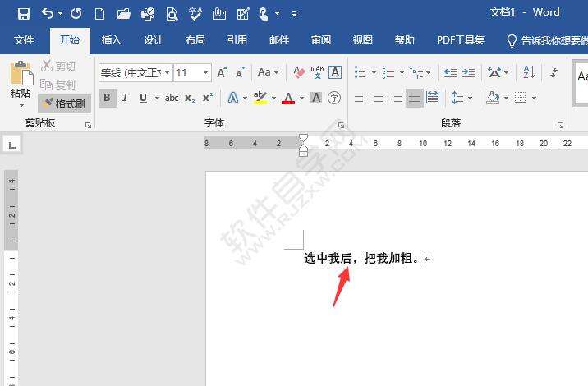The height and width of the screenshot is (386, 588).
Task: Create a new blank document icon
Action: pos(99,14)
